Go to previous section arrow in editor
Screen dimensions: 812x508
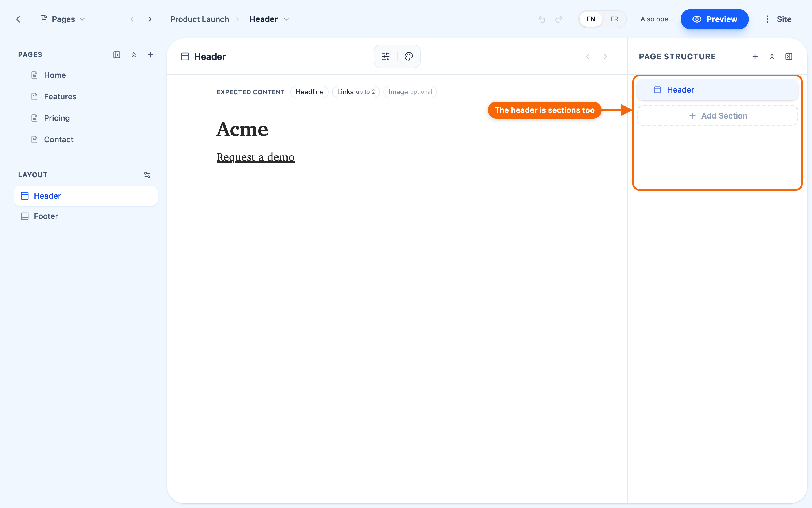[588, 56]
